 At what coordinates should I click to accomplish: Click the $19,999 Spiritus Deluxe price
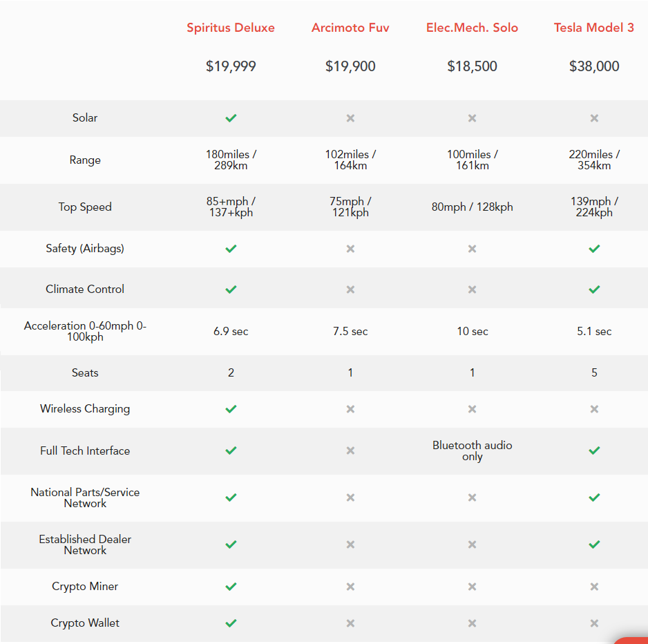231,66
